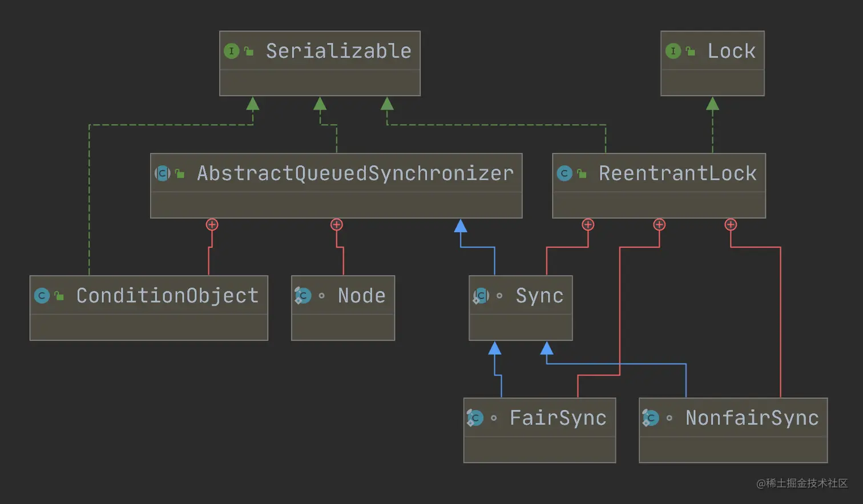Click the class icon next to ReentrantLock
The height and width of the screenshot is (504, 863).
[564, 173]
